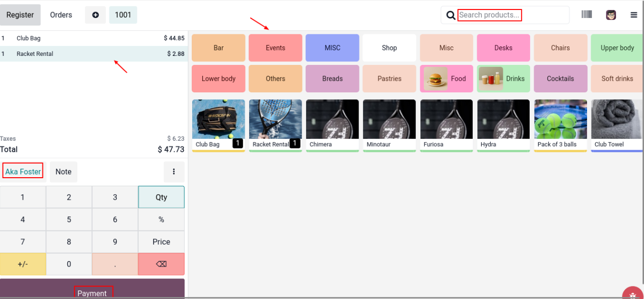Open the hamburger menu

click(634, 15)
